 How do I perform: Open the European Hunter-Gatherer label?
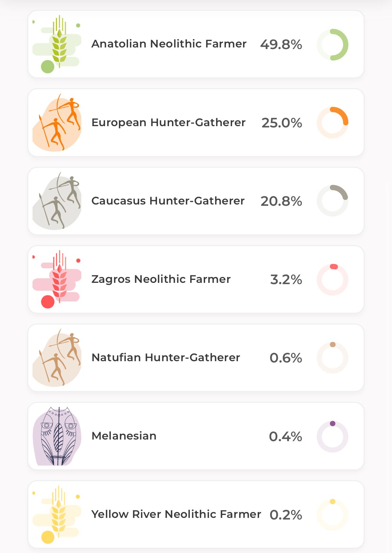coord(168,123)
